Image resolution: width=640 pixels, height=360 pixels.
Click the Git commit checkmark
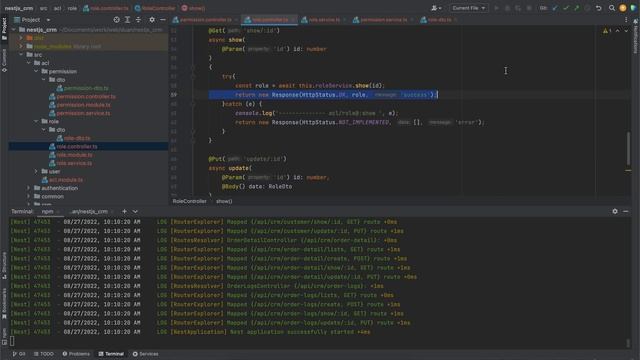pyautogui.click(x=566, y=8)
